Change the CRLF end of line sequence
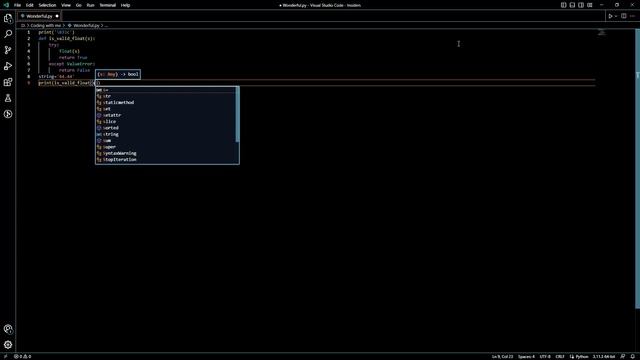The image size is (640, 360). [560, 356]
